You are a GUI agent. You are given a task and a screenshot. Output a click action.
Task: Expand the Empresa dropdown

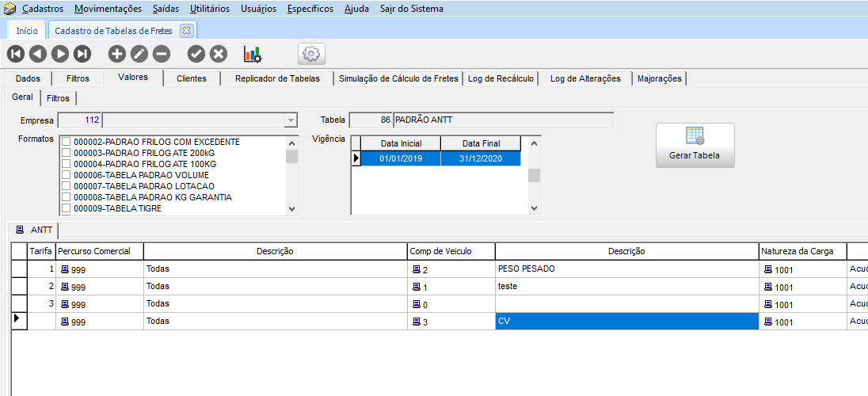pyautogui.click(x=291, y=120)
